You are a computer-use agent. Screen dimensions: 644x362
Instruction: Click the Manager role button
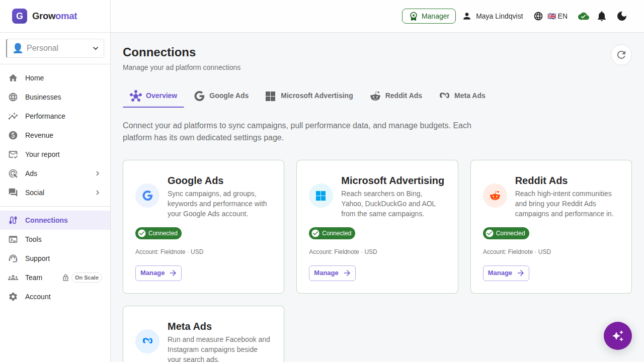click(429, 16)
